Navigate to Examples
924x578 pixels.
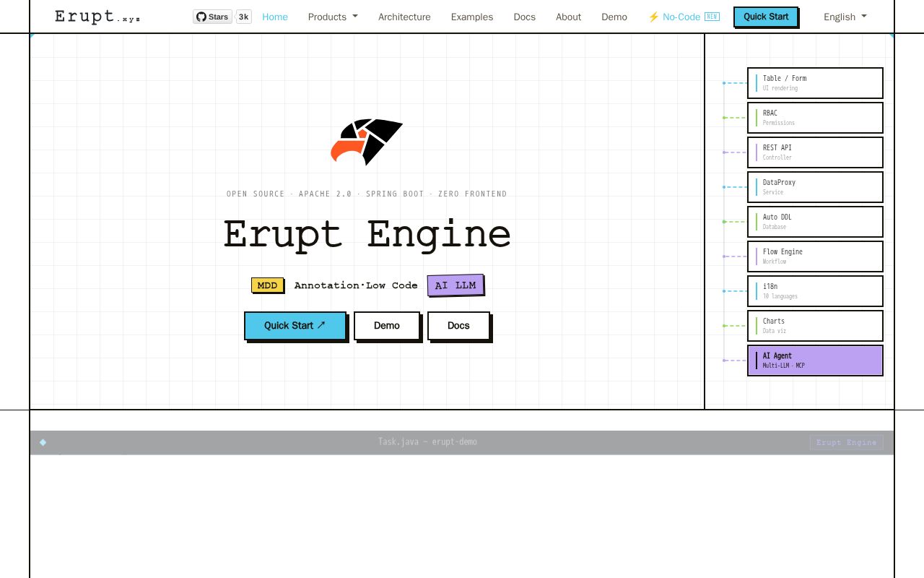point(472,17)
